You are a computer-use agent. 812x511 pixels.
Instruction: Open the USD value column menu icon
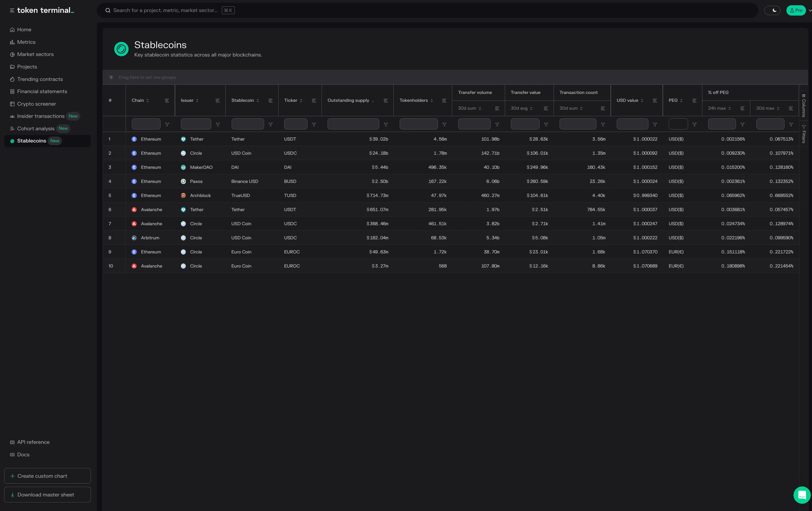tap(655, 101)
